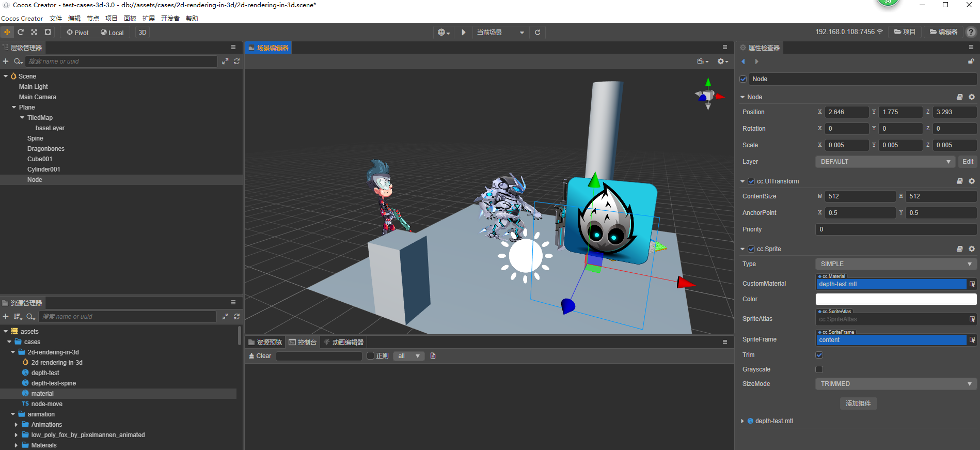Image resolution: width=980 pixels, height=450 pixels.
Task: Refresh the hierarchy panel
Action: point(236,61)
